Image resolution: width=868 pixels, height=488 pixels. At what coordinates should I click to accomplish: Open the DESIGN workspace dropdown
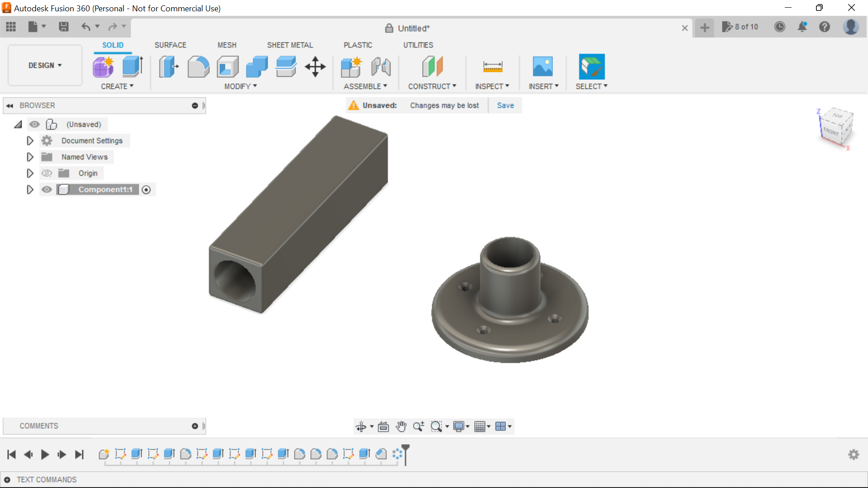44,65
